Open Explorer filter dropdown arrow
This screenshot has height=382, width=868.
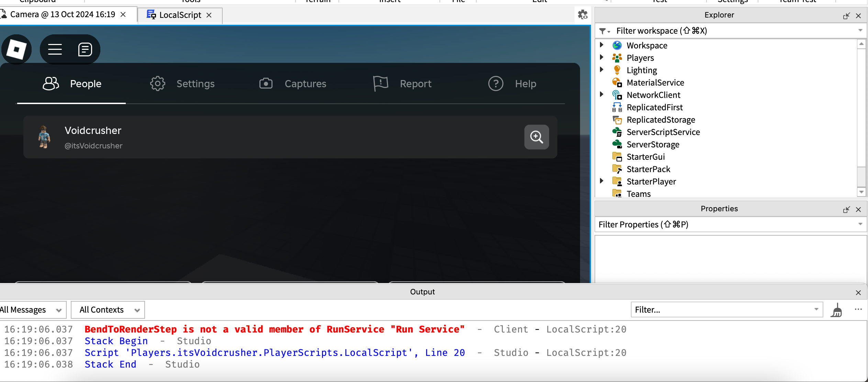tap(860, 30)
